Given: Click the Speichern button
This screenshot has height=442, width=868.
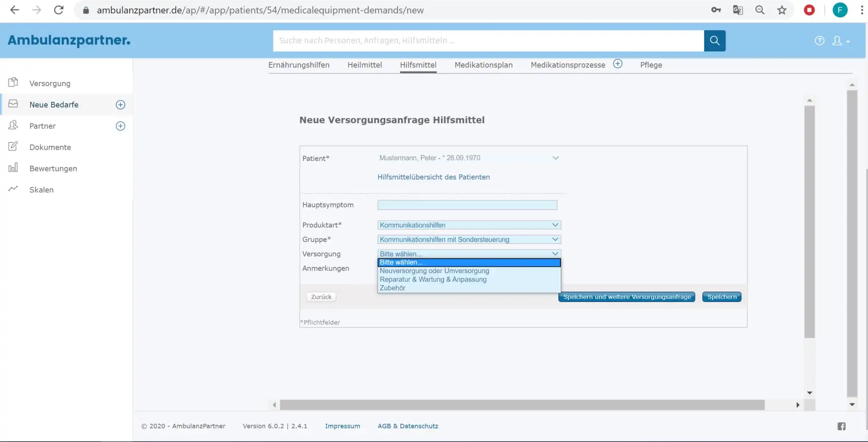Looking at the screenshot, I should [x=722, y=297].
